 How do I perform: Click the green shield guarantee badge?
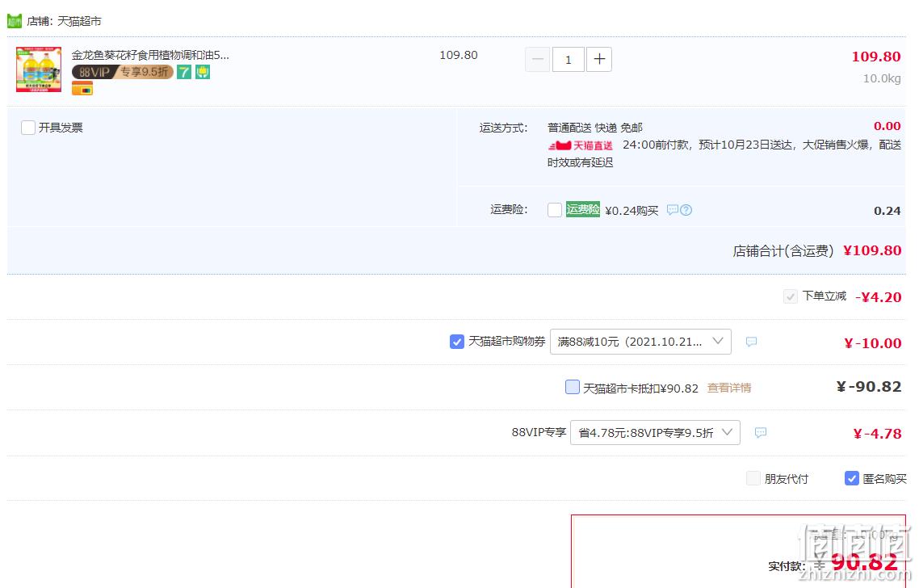tap(203, 72)
